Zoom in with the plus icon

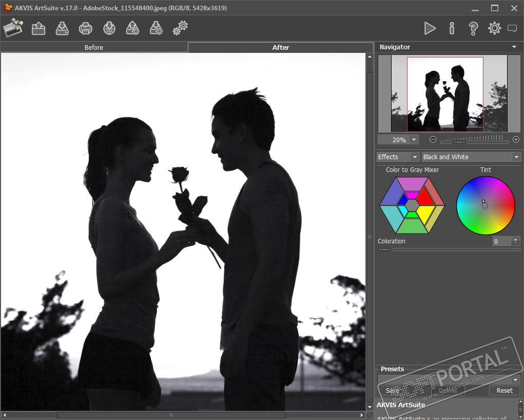point(516,140)
